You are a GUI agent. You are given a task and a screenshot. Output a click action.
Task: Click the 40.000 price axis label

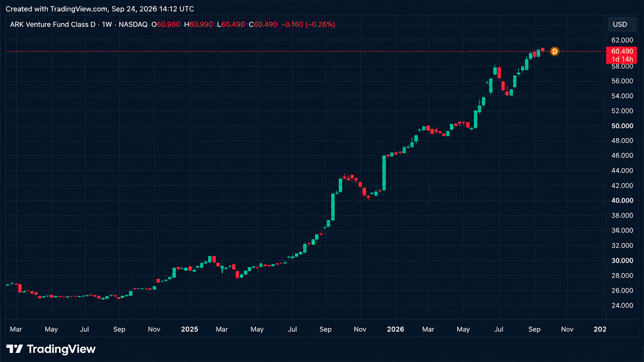[x=622, y=201]
